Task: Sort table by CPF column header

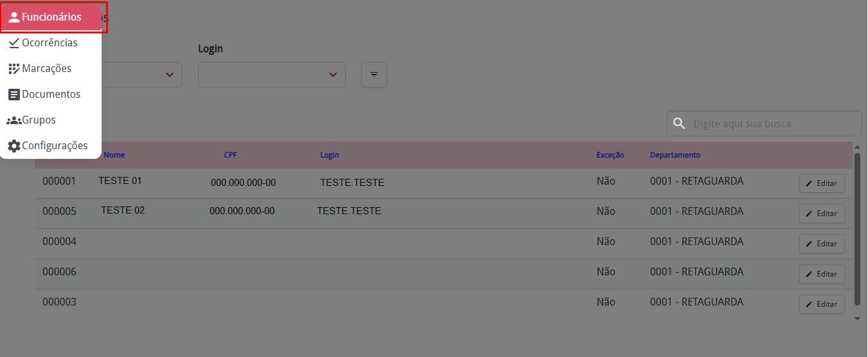Action: coord(230,155)
